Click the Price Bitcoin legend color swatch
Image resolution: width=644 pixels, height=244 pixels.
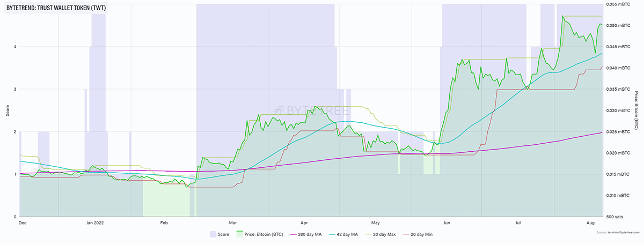point(239,234)
